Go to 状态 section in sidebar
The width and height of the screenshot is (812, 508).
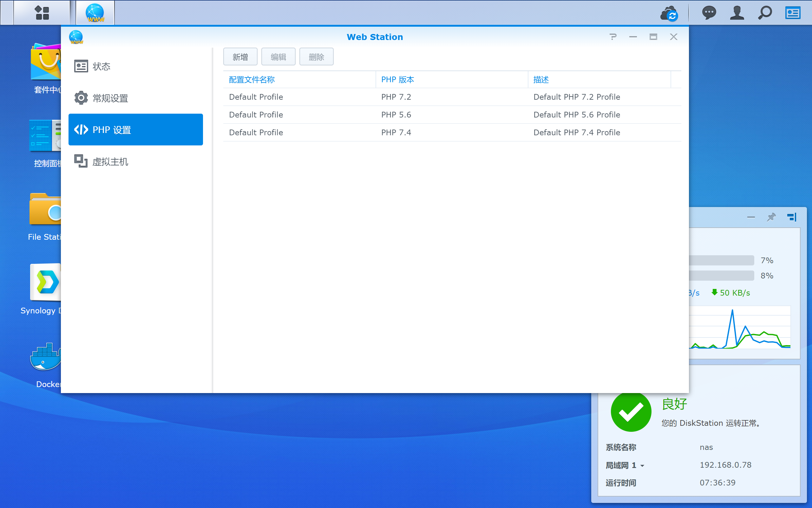[x=135, y=66]
